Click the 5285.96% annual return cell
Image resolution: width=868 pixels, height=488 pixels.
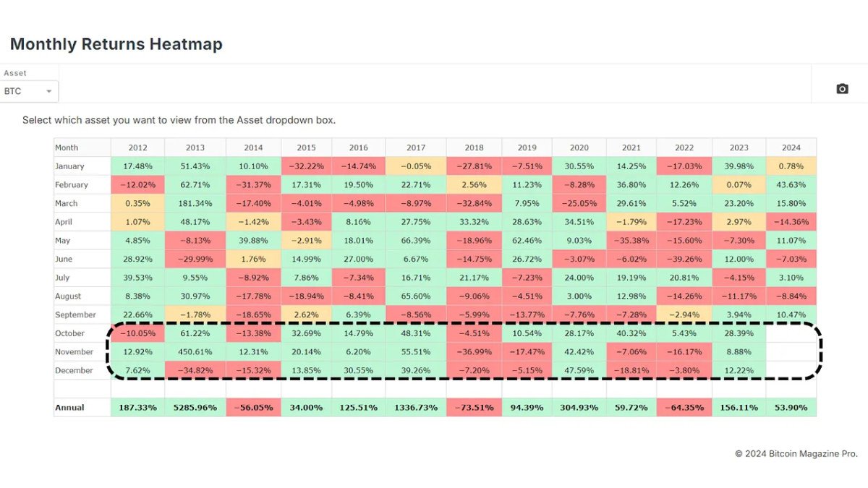tap(195, 408)
